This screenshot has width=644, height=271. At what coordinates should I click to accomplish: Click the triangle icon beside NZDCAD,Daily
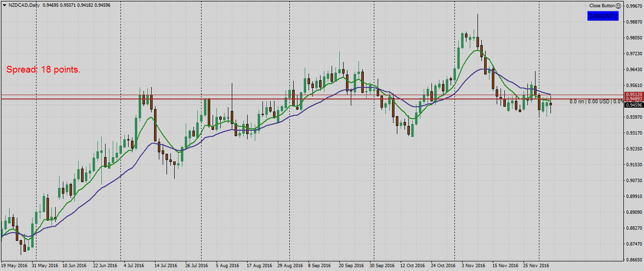[4, 5]
